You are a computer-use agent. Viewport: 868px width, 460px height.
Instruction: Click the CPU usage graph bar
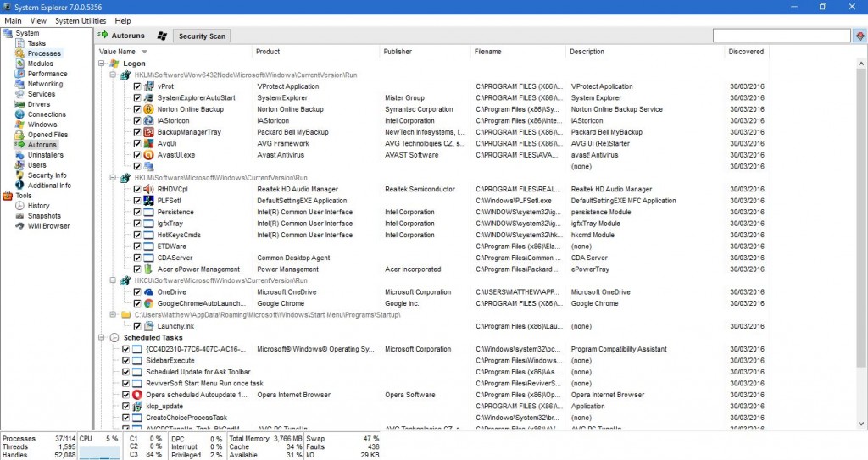[100, 453]
